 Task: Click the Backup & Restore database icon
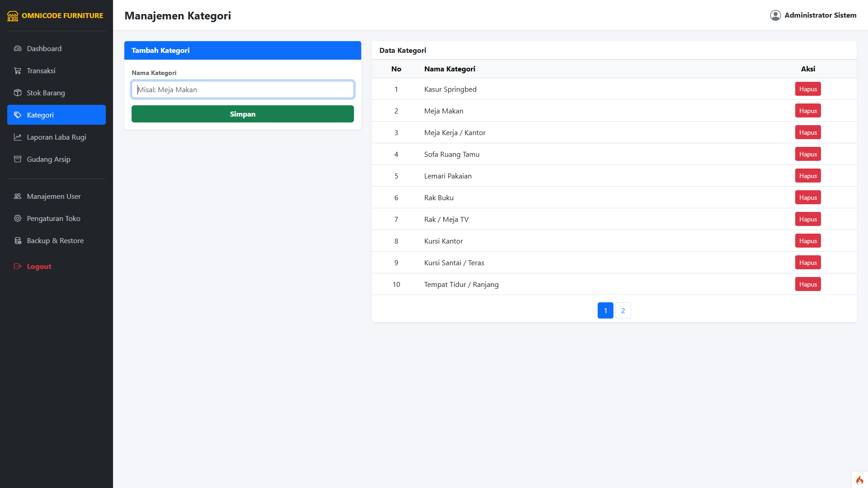tap(18, 240)
